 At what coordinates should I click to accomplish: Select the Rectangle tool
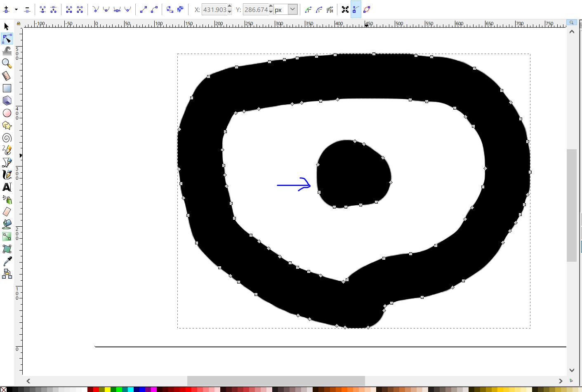click(7, 88)
